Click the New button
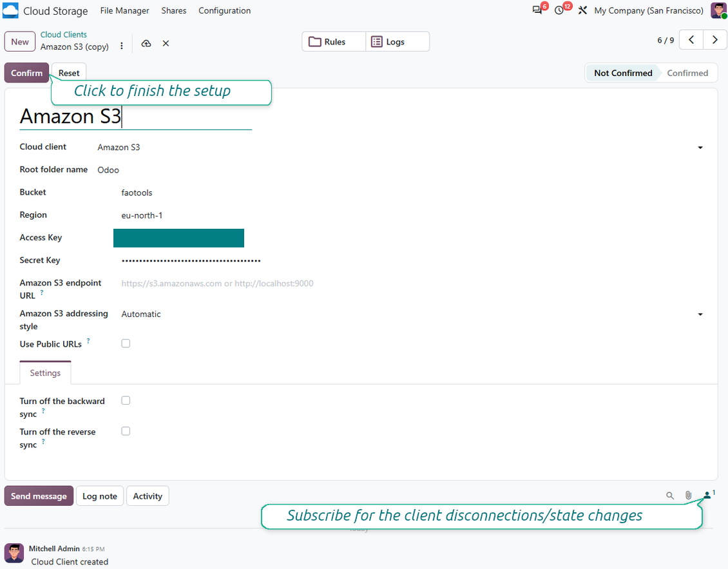 tap(20, 42)
